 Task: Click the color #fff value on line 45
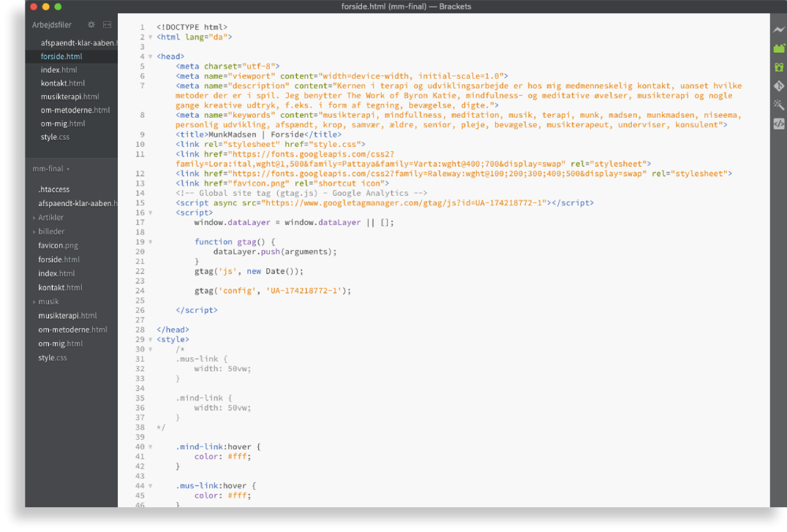[239, 496]
